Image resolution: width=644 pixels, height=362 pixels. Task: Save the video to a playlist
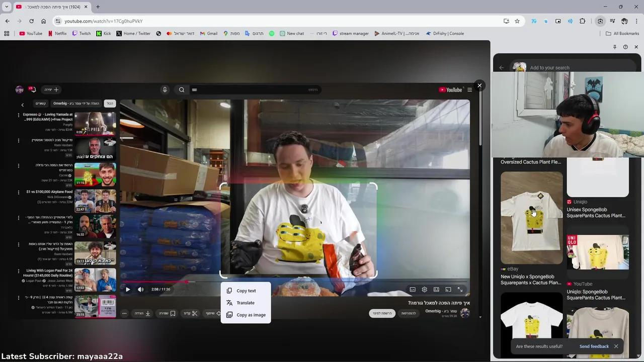(167, 313)
